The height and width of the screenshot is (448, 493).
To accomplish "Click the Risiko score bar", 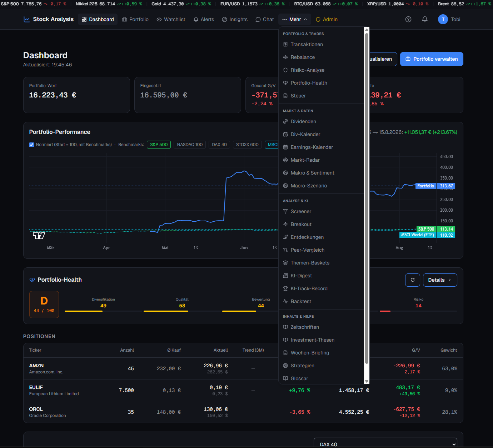I will (418, 311).
